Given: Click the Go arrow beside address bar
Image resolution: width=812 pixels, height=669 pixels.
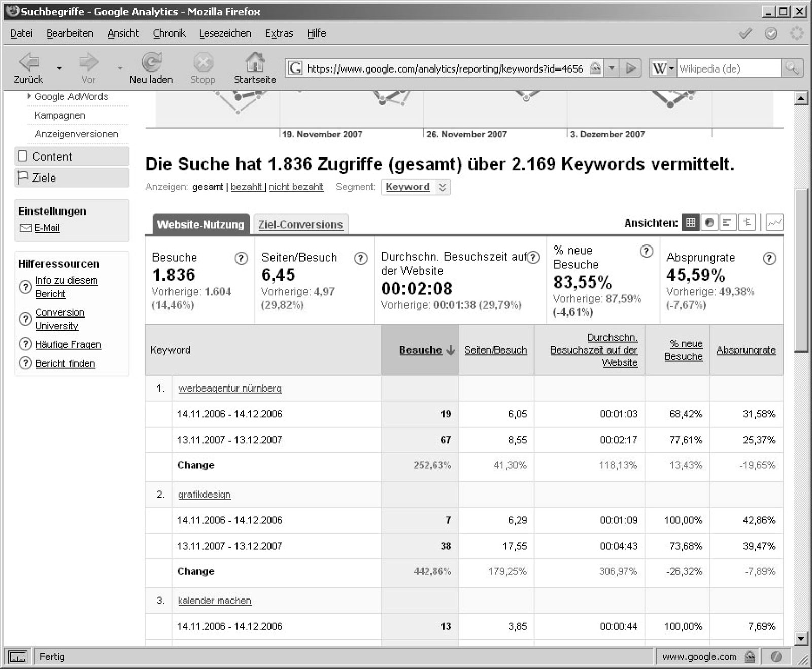Looking at the screenshot, I should 631,68.
